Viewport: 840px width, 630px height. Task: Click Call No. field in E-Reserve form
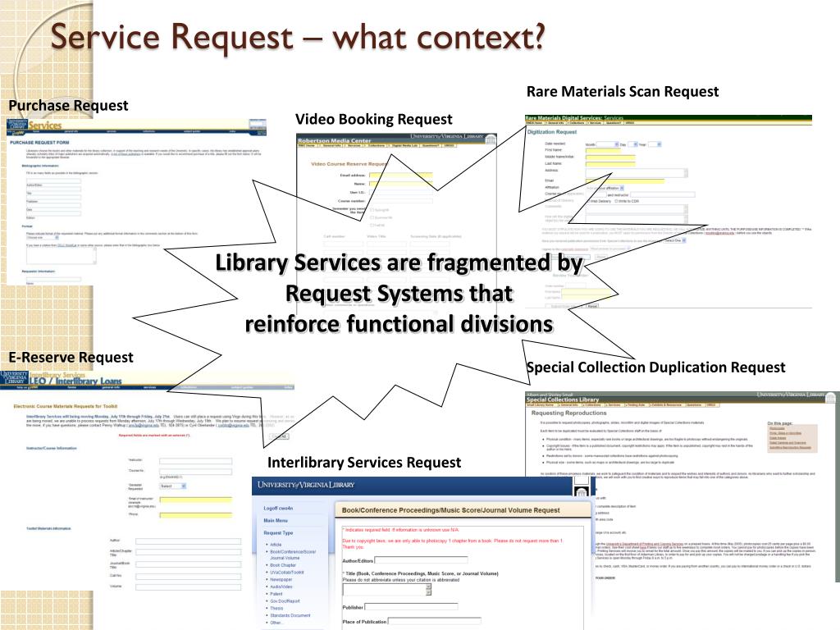coord(188,577)
